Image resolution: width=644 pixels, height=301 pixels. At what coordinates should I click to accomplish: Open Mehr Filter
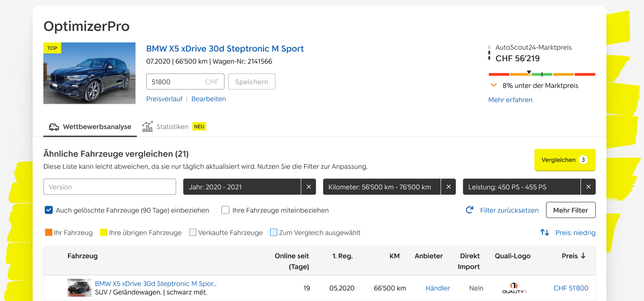coord(571,210)
